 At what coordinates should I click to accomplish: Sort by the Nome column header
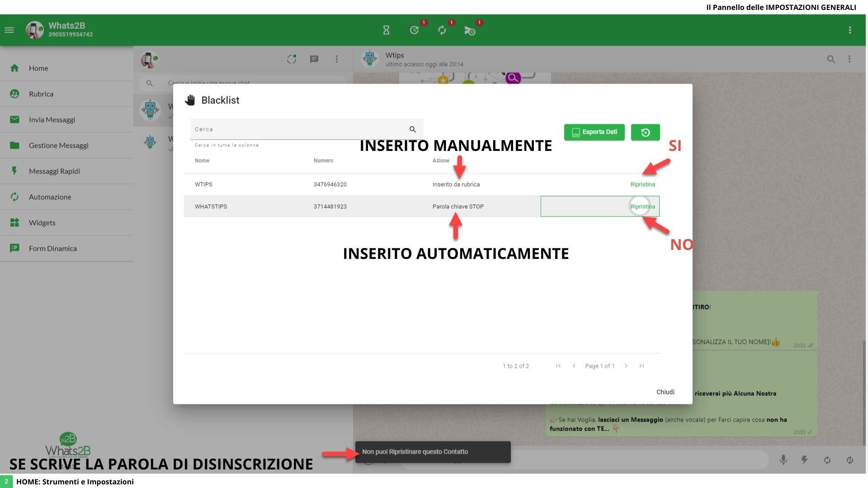coord(202,161)
